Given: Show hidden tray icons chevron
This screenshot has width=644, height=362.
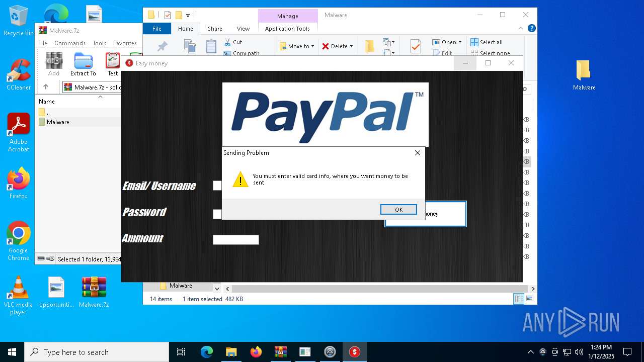Looking at the screenshot, I should click(x=530, y=352).
